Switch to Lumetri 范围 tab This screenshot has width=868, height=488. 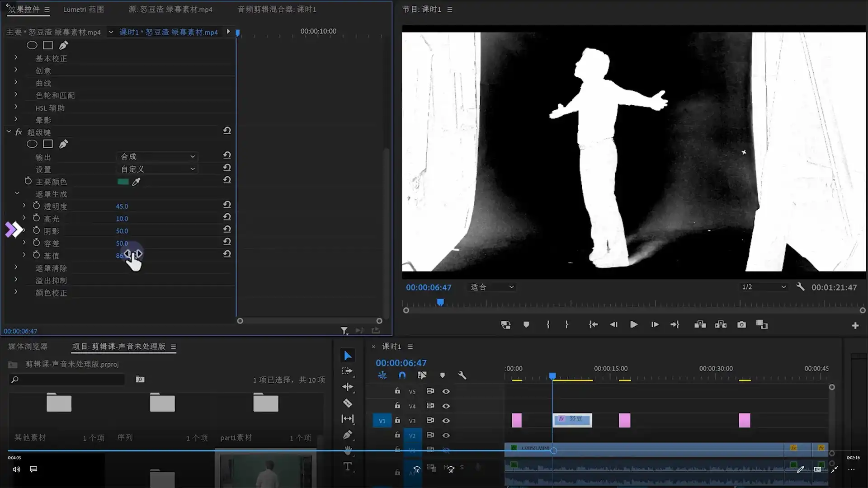tap(83, 9)
